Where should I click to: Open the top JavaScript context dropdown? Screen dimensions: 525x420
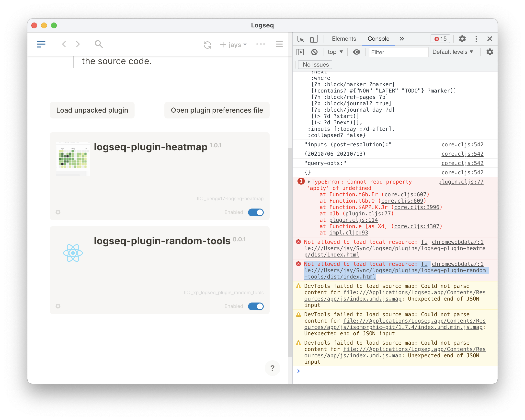[x=335, y=52]
